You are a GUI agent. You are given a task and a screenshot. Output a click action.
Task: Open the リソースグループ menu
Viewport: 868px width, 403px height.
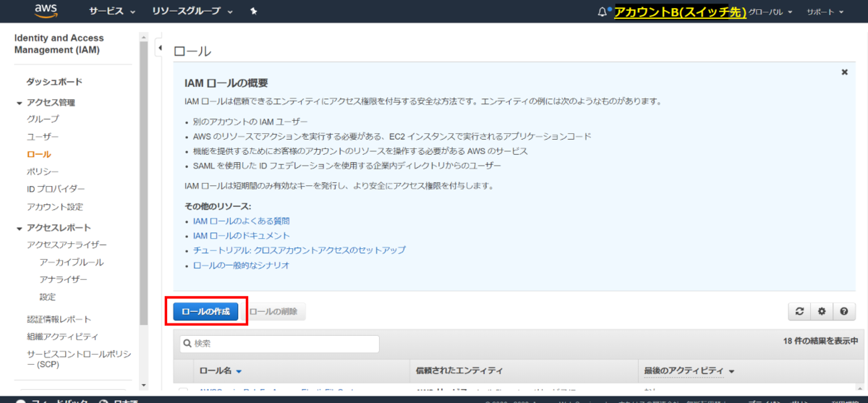(x=192, y=12)
